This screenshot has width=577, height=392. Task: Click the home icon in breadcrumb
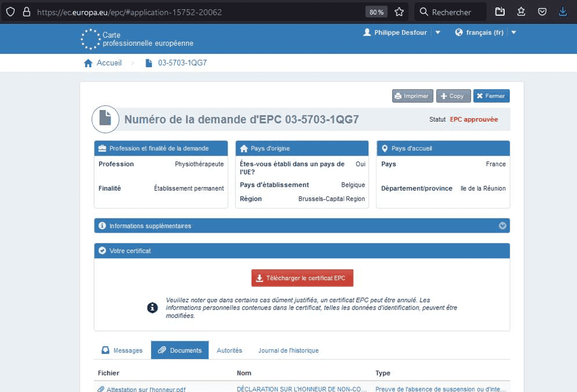tap(88, 63)
